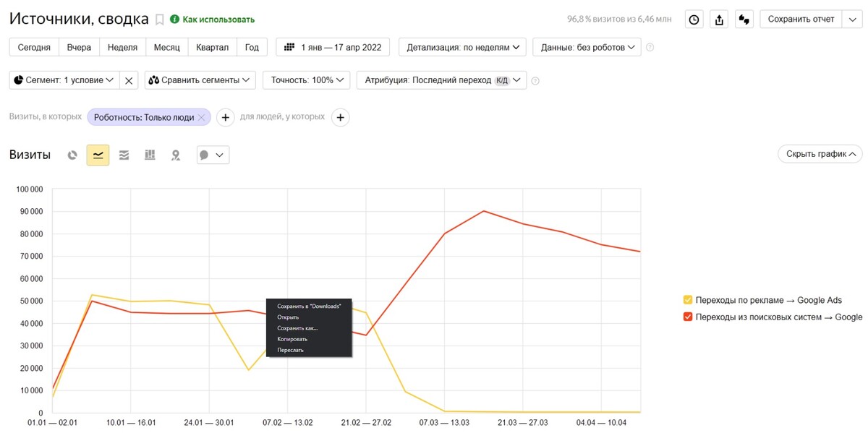The image size is (868, 433).
Task: Switch to stacked area chart view
Action: 124,155
